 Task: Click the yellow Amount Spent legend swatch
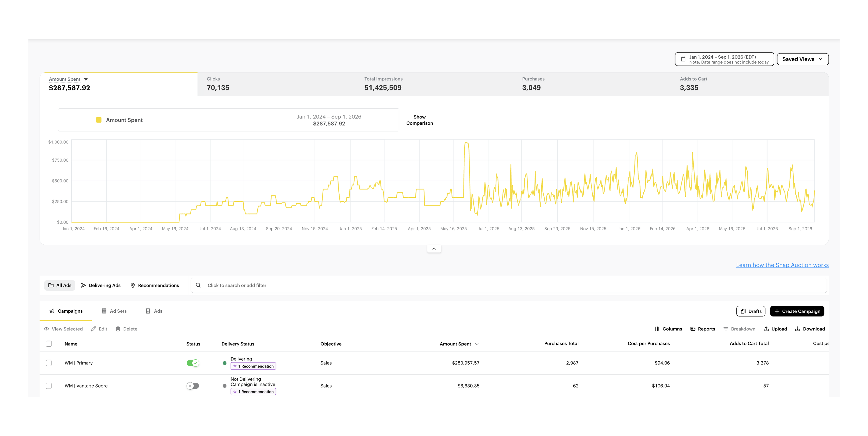click(x=99, y=120)
